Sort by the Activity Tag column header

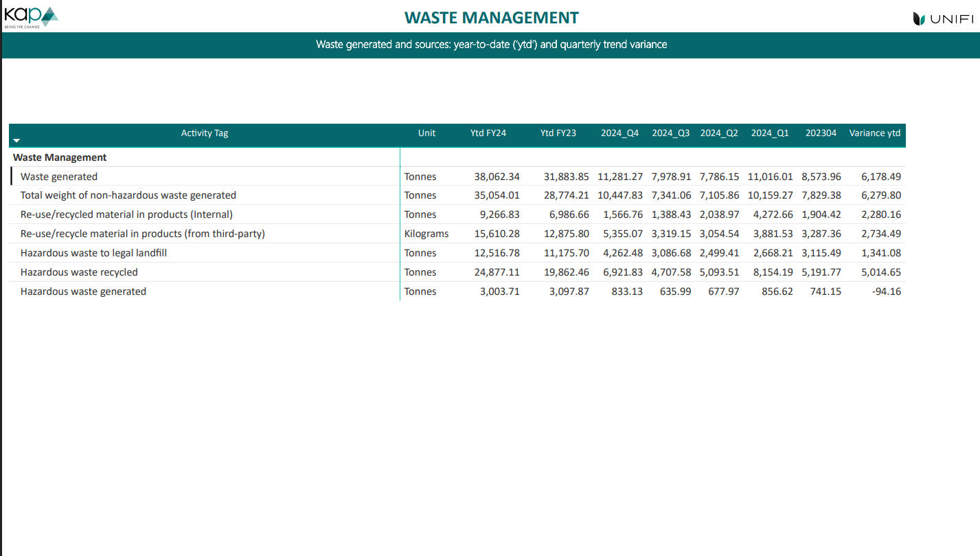205,133
